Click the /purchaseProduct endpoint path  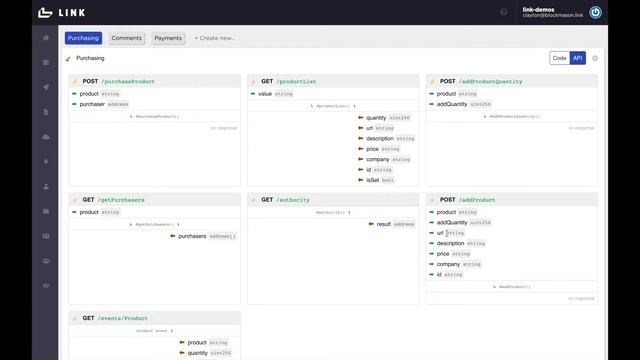pos(128,82)
